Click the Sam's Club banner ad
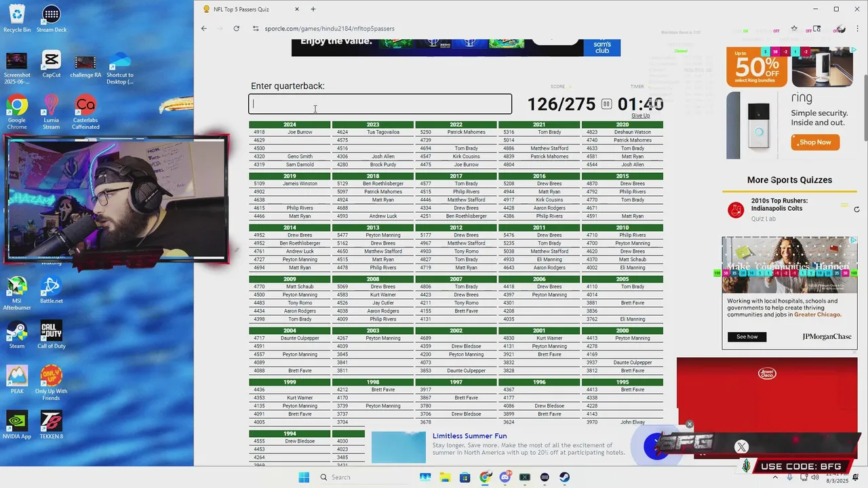Viewport: 868px width, 488px height. (x=456, y=47)
